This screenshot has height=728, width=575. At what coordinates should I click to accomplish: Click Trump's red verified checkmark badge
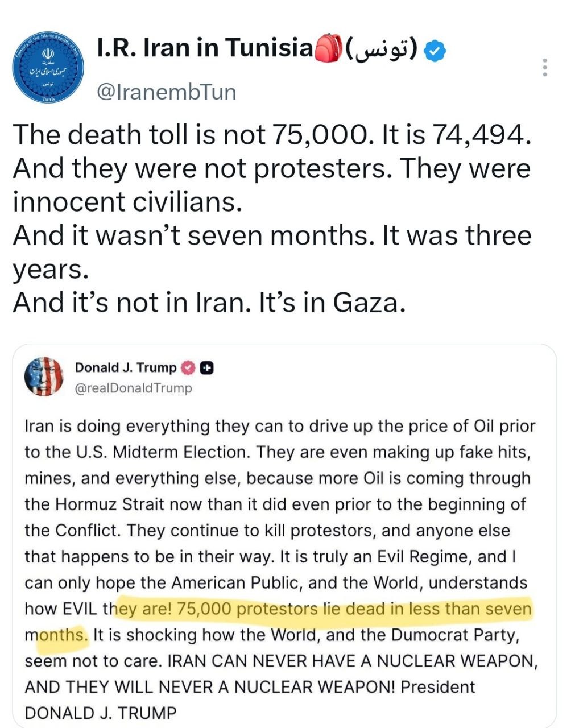pos(189,368)
